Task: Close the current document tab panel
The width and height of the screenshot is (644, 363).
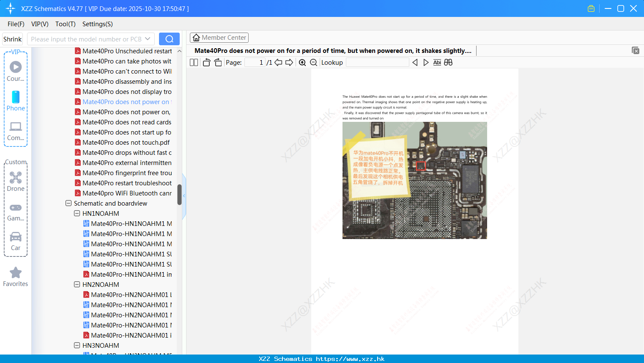Action: point(635,50)
